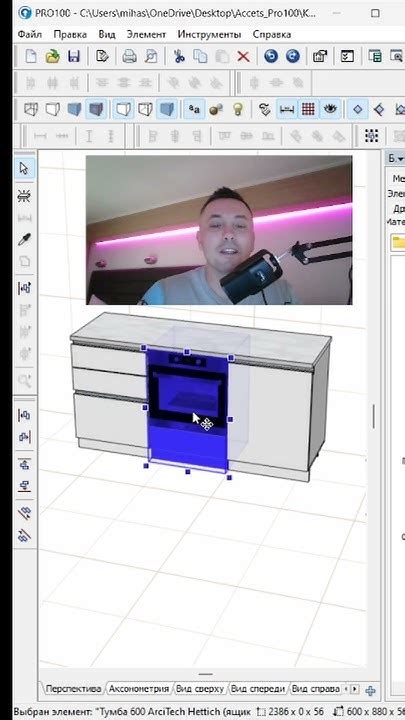The width and height of the screenshot is (405, 720).
Task: Select the eyedropper tool in sidebar
Action: tap(24, 239)
